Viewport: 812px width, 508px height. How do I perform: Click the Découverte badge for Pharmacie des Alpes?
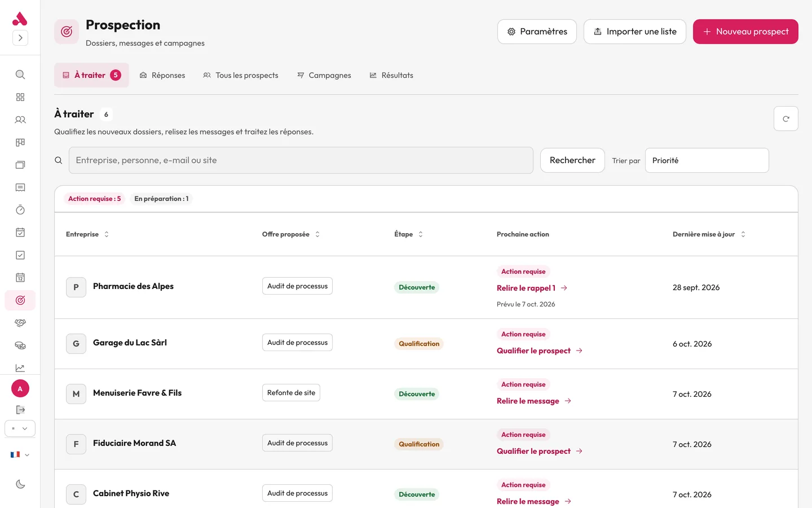417,287
